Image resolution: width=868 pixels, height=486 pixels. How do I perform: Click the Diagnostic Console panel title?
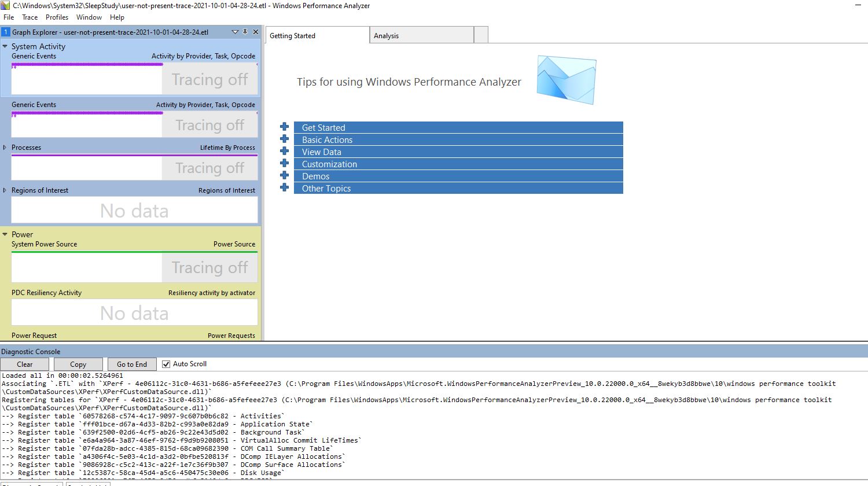(x=31, y=351)
